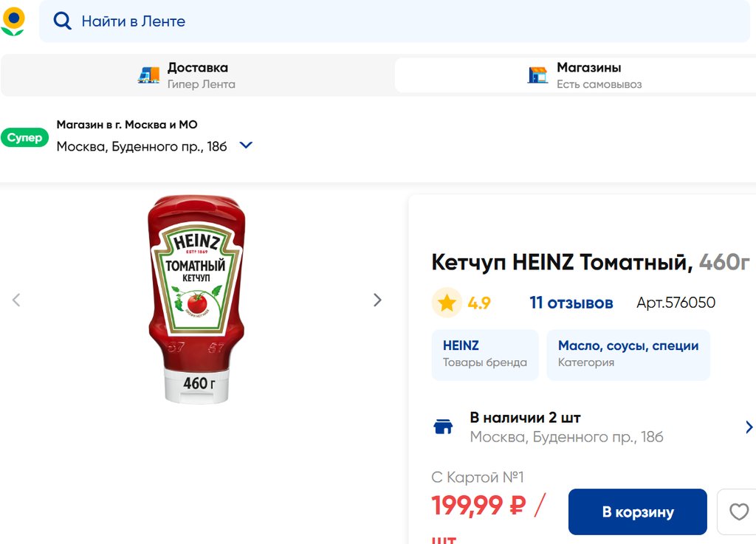The height and width of the screenshot is (544, 756).
Task: Click the store building icon
Action: (x=538, y=75)
